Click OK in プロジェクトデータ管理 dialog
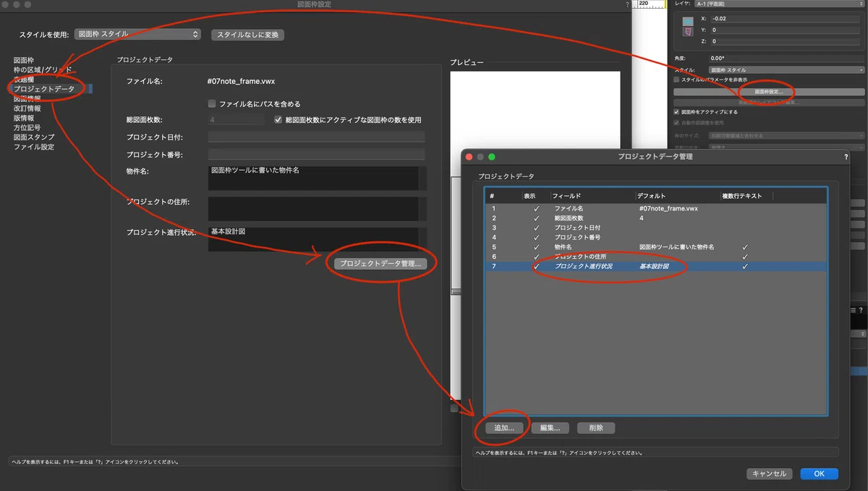The image size is (868, 491). pos(819,474)
